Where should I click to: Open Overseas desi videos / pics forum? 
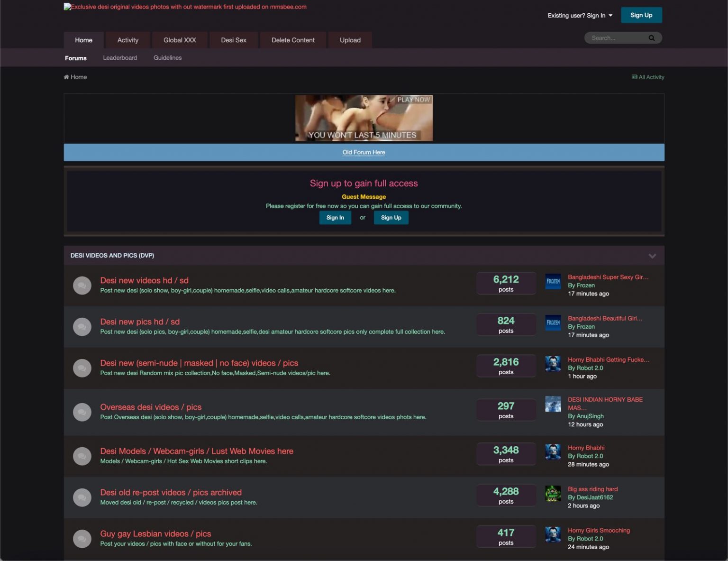pos(151,407)
